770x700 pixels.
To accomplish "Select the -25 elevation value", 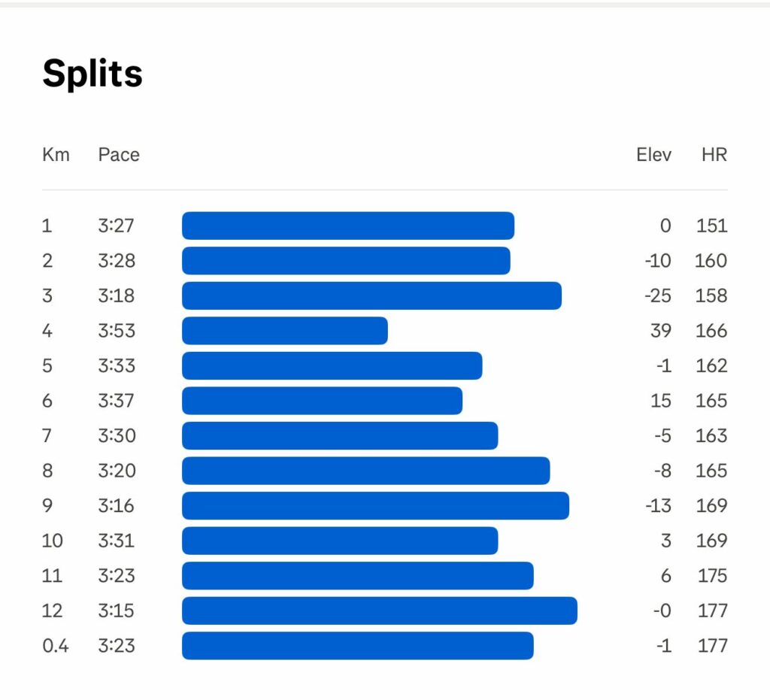I will (657, 295).
